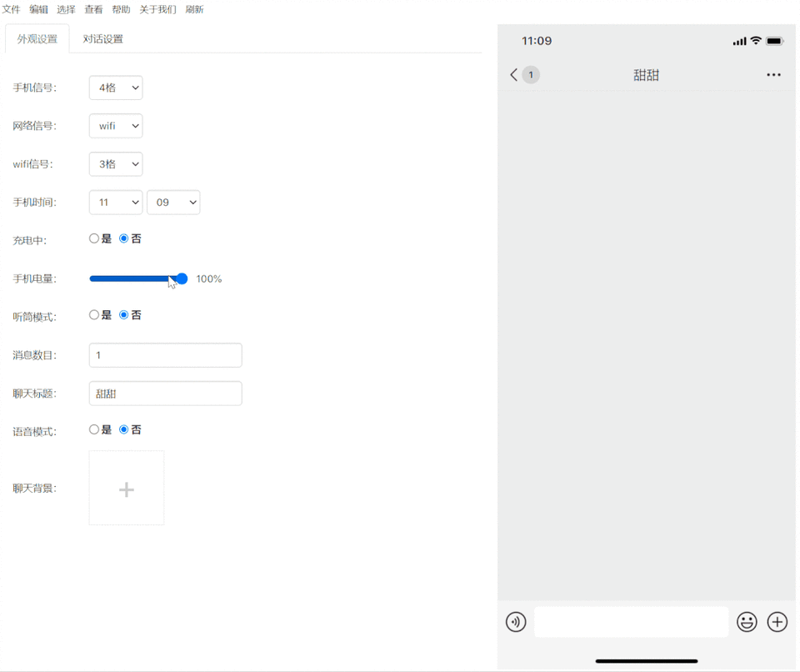Click the 甜甜 chat title in preview

click(x=647, y=75)
